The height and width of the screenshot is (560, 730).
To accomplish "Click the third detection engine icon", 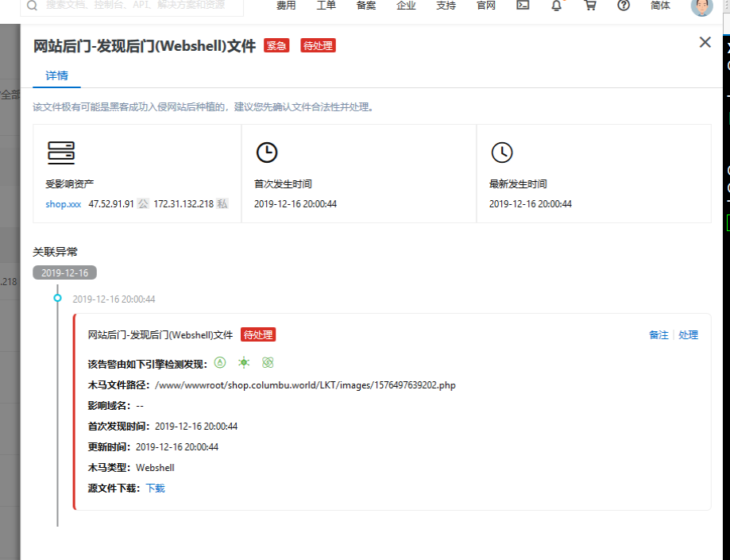I will (268, 363).
